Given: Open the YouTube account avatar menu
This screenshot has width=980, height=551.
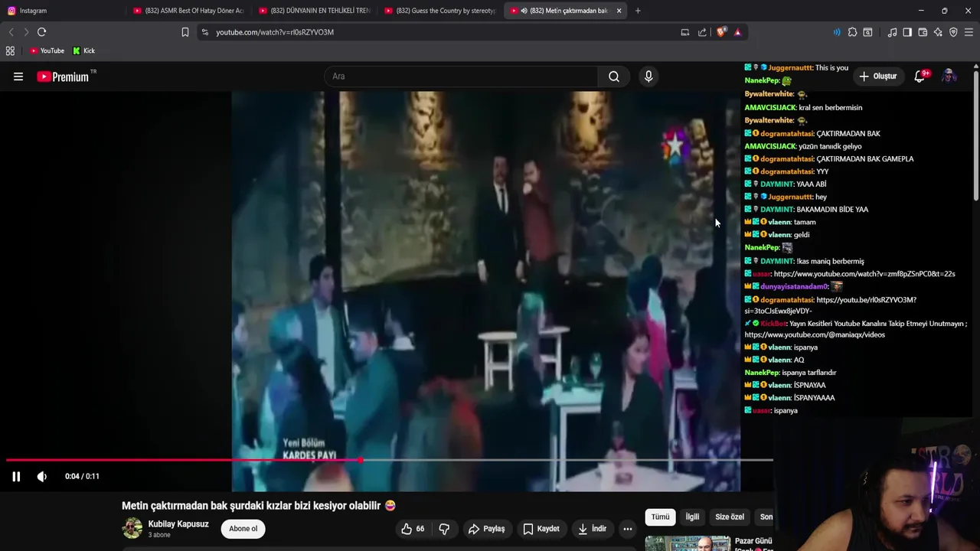Looking at the screenshot, I should pos(949,77).
